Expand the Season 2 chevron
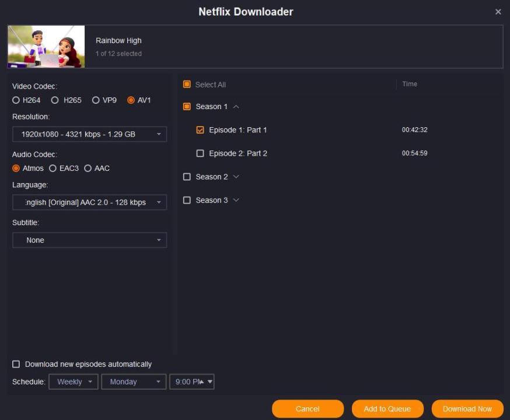The width and height of the screenshot is (510, 420). 236,177
